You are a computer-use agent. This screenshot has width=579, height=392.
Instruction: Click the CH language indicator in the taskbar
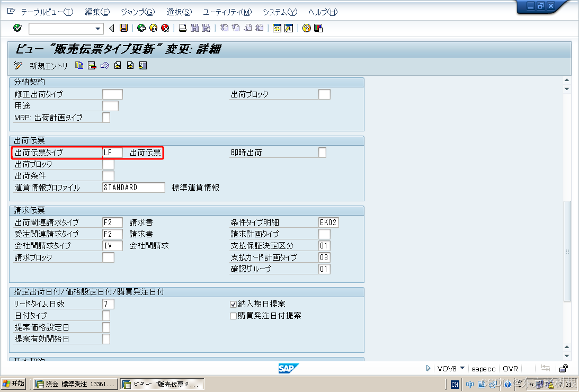(455, 385)
